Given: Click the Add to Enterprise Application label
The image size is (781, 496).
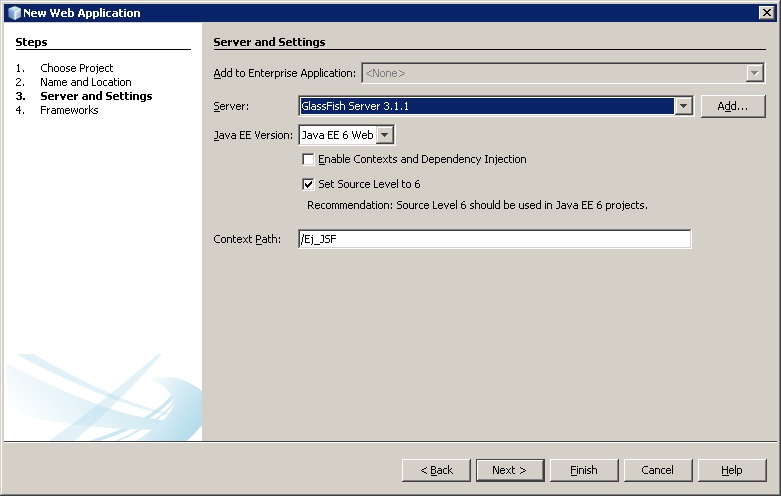Looking at the screenshot, I should click(284, 73).
